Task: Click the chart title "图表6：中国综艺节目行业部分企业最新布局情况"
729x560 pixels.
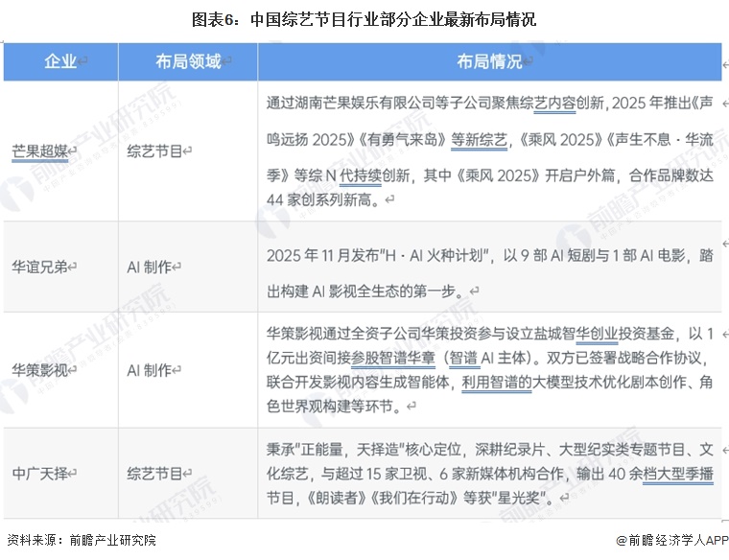Action: point(364,19)
